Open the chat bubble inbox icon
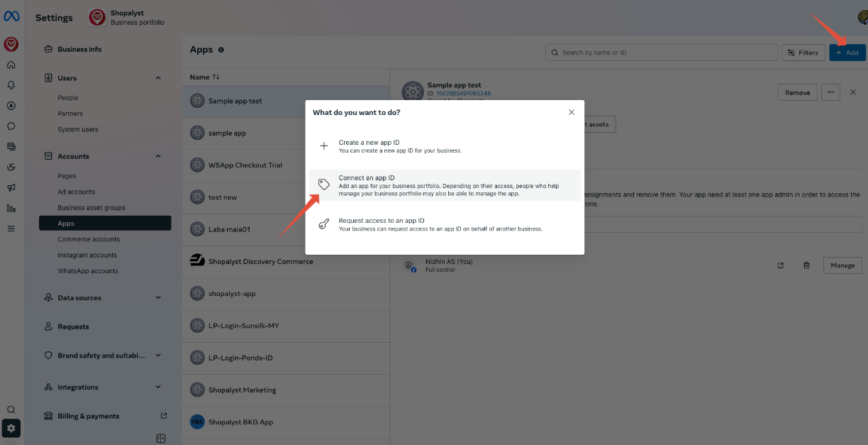This screenshot has width=868, height=445. point(11,126)
